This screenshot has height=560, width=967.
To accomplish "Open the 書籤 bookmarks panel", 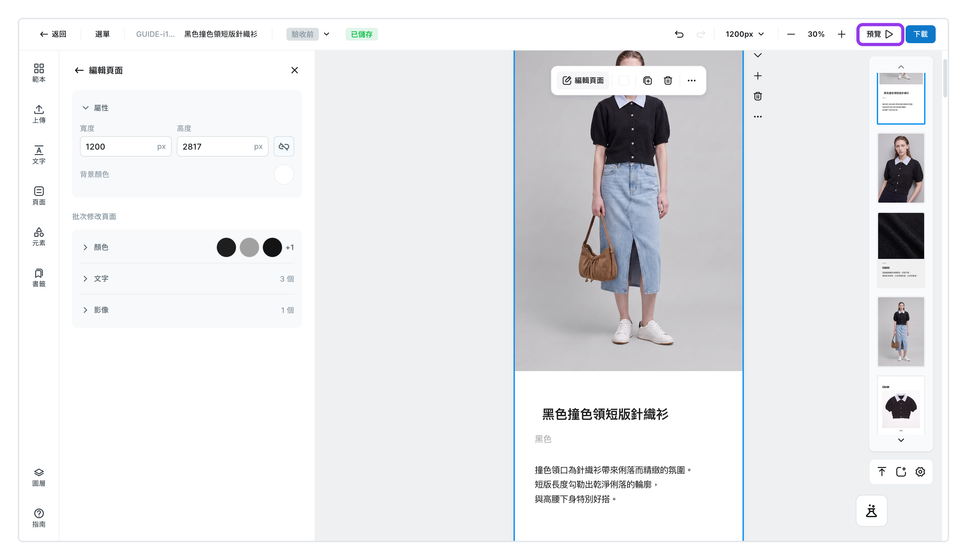I will click(39, 278).
